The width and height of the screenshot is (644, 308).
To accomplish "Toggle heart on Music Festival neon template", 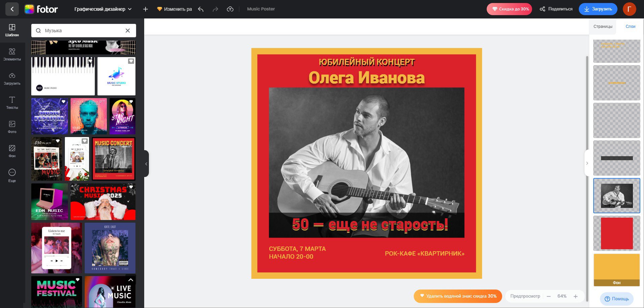I will (x=78, y=280).
